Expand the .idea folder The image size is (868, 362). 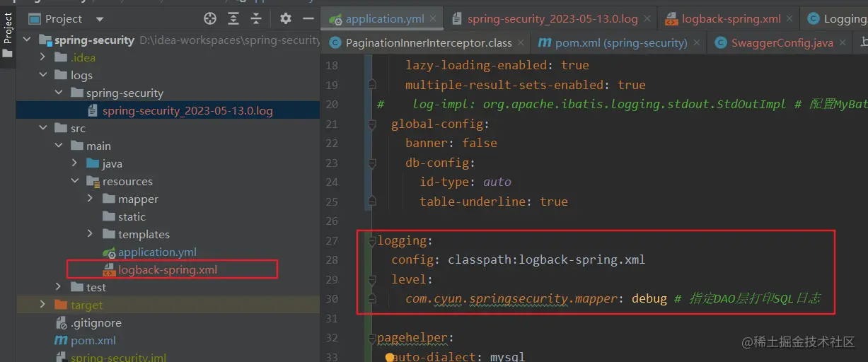[43, 58]
